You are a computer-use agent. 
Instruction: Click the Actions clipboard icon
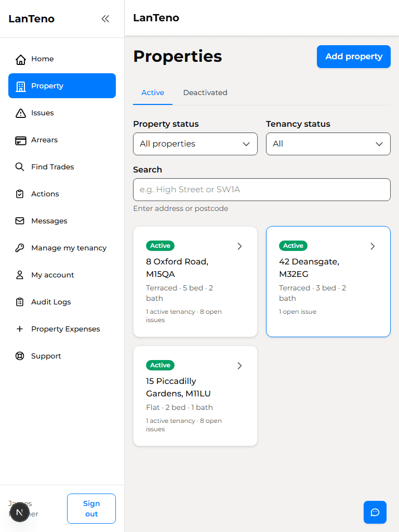click(x=20, y=194)
